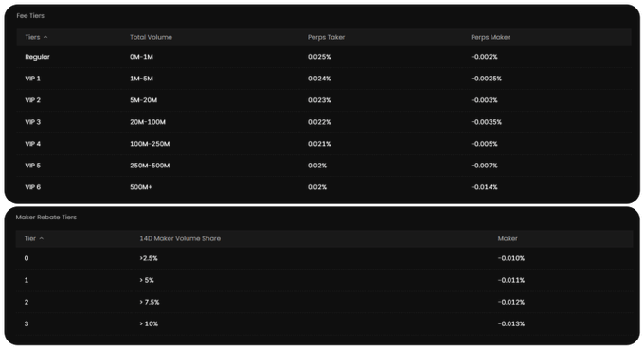Viewport: 644px width, 349px height.
Task: Click the -0.005% maker fee value
Action: [484, 144]
